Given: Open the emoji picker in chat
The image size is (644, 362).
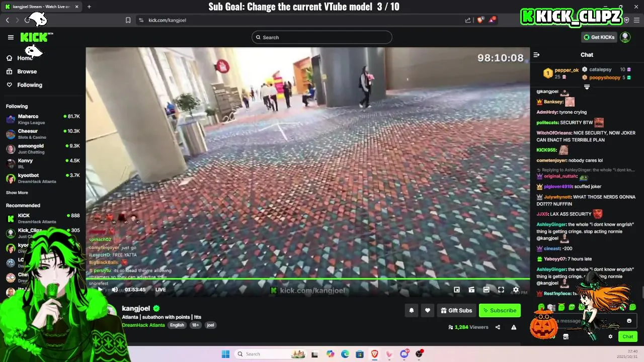Looking at the screenshot, I should point(629,321).
